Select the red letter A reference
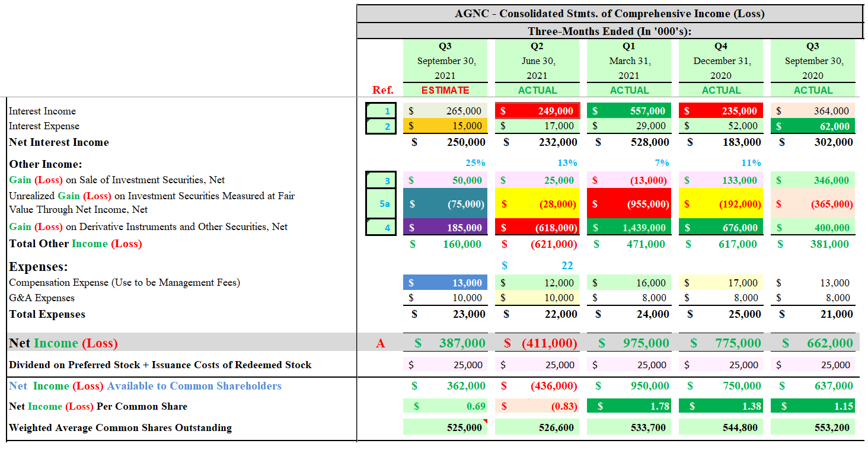The image size is (868, 450). [x=380, y=343]
